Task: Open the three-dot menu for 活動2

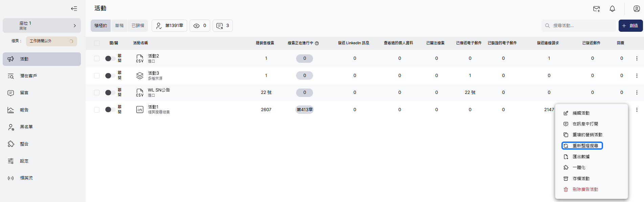Action: pyautogui.click(x=637, y=58)
